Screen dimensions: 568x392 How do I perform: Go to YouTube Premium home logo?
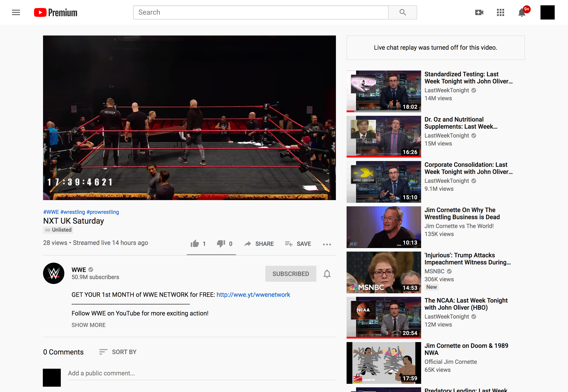55,12
